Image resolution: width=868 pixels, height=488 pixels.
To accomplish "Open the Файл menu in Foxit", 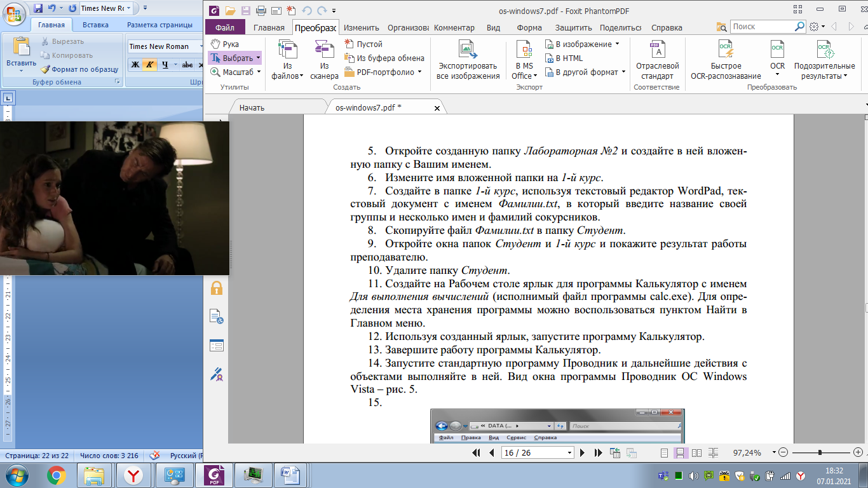I will point(225,27).
